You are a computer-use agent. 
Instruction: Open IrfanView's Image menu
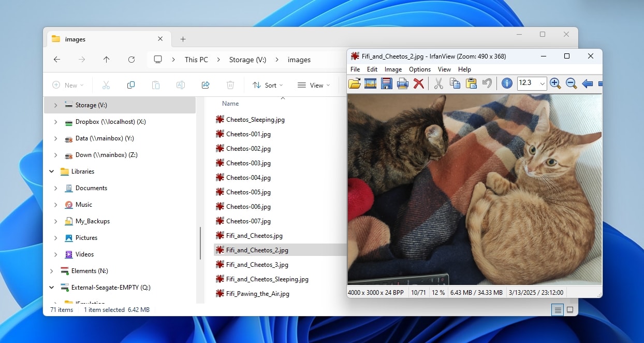393,69
